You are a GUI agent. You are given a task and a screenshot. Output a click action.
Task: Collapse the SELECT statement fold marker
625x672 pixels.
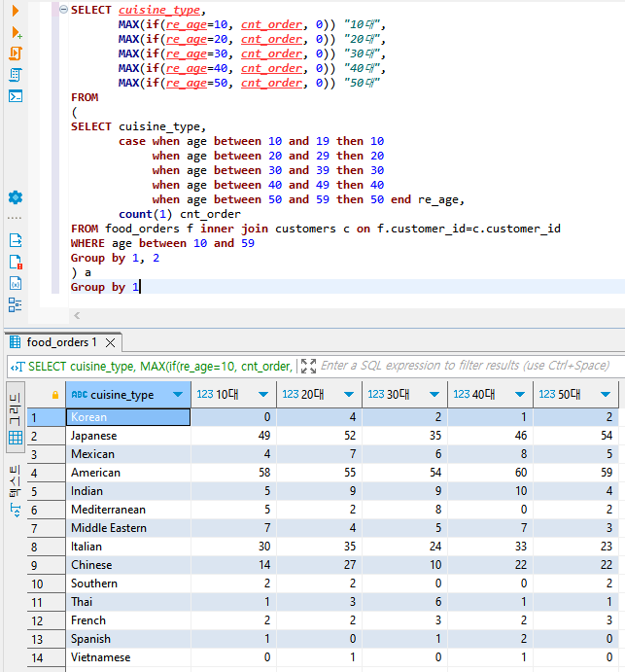63,10
